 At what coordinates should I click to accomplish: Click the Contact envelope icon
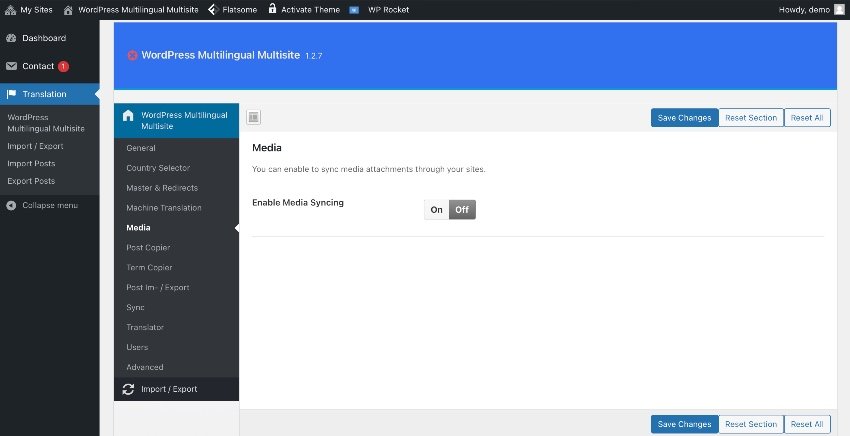pos(11,66)
